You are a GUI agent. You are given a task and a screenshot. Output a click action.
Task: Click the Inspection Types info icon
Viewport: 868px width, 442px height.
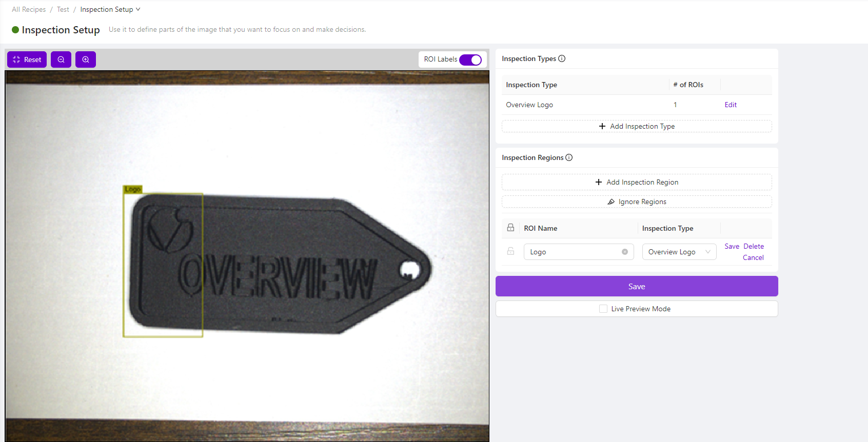coord(562,58)
